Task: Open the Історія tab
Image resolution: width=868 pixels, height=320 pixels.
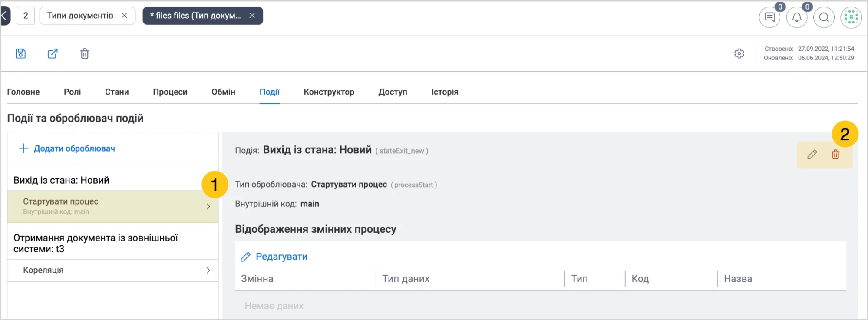Action: (x=445, y=92)
